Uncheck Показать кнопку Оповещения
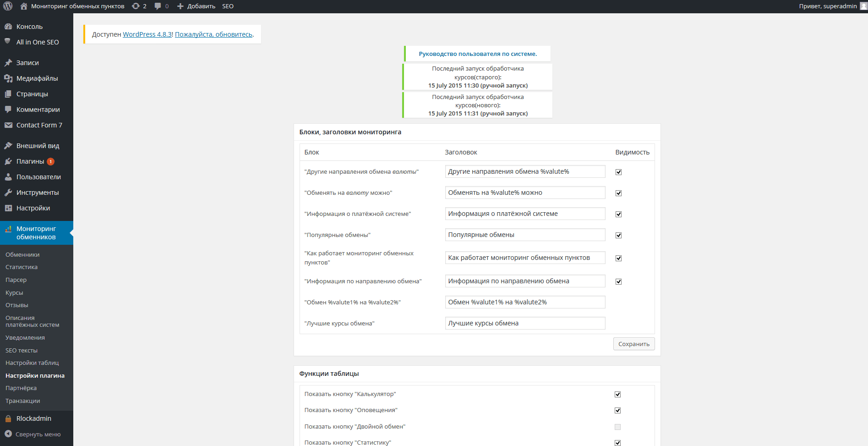This screenshot has width=868, height=446. (x=617, y=410)
